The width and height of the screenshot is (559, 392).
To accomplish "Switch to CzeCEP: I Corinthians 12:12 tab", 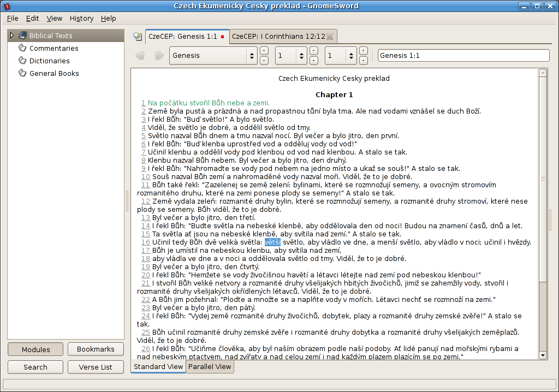I will [278, 37].
